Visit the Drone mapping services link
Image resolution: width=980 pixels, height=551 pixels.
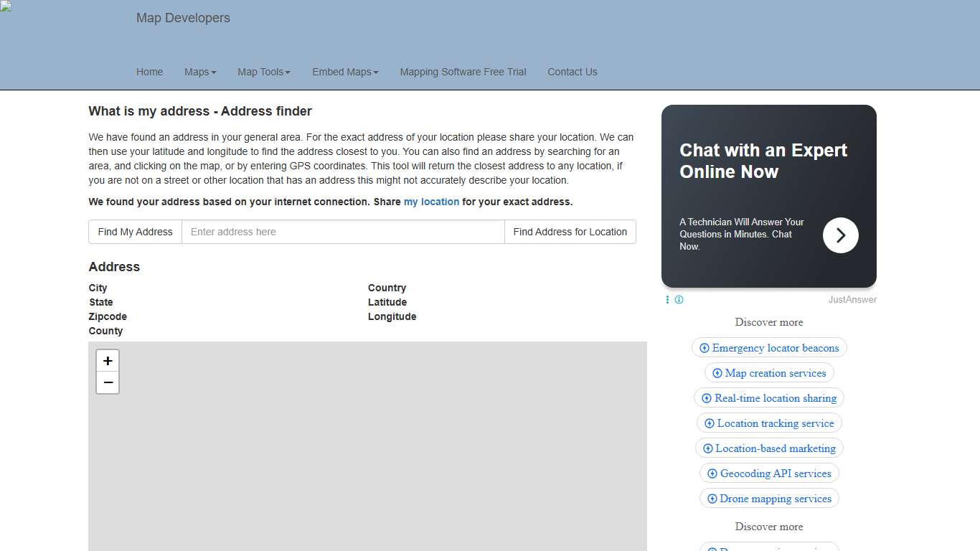point(769,498)
